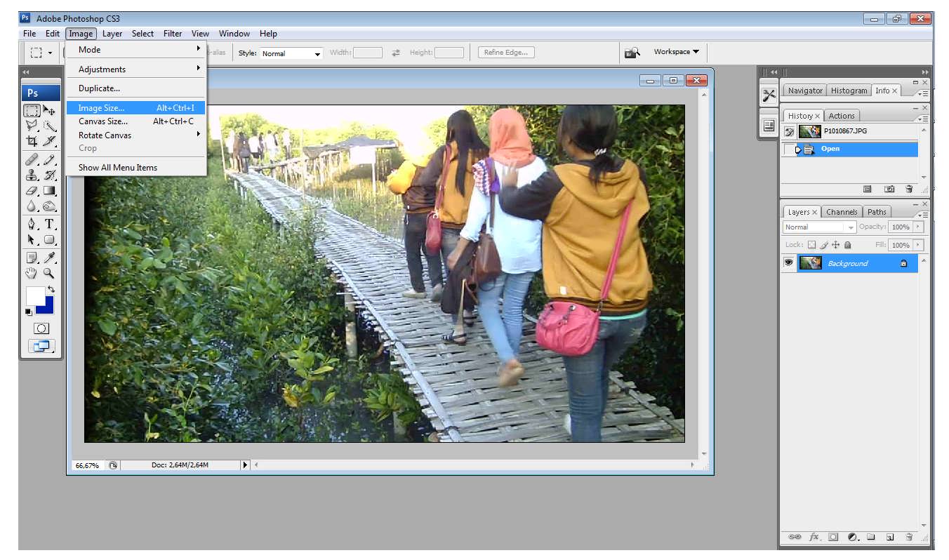949x560 pixels.
Task: Toggle Quick Mask mode
Action: coord(41,328)
